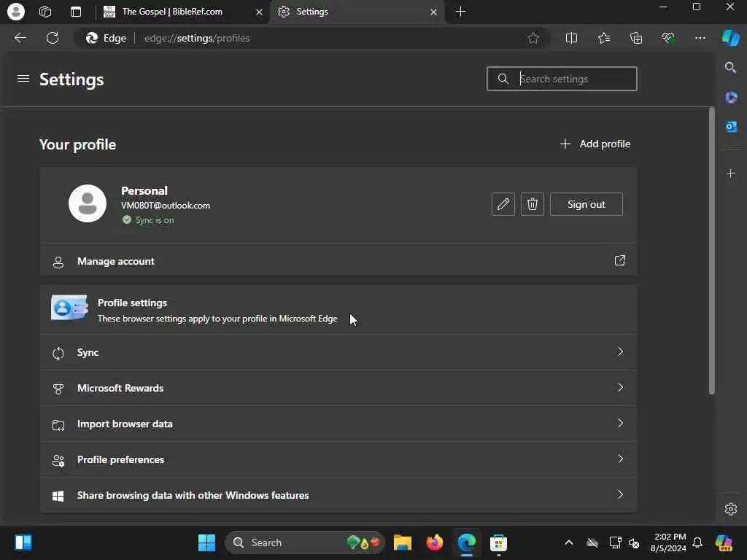Click Import browser data label
The width and height of the screenshot is (747, 560).
(125, 424)
